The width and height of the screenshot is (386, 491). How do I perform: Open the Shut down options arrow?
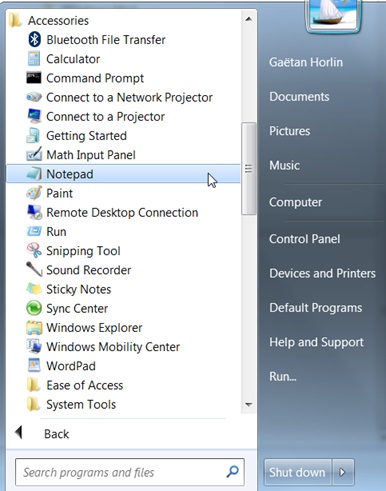343,472
